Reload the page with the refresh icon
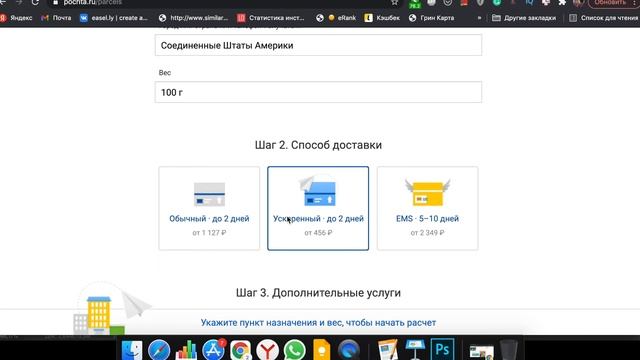Screen dimensions: 640x360 click(x=35, y=2)
